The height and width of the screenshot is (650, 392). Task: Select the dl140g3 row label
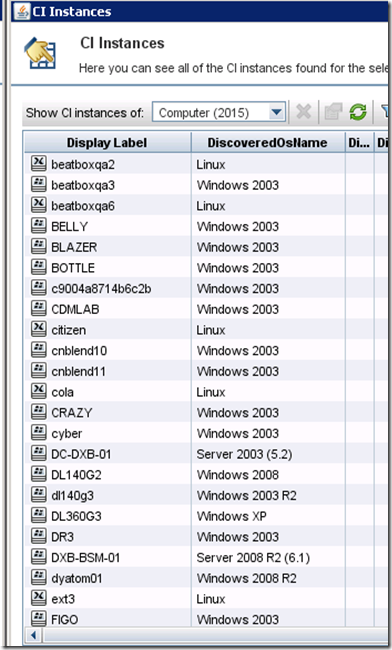click(73, 496)
